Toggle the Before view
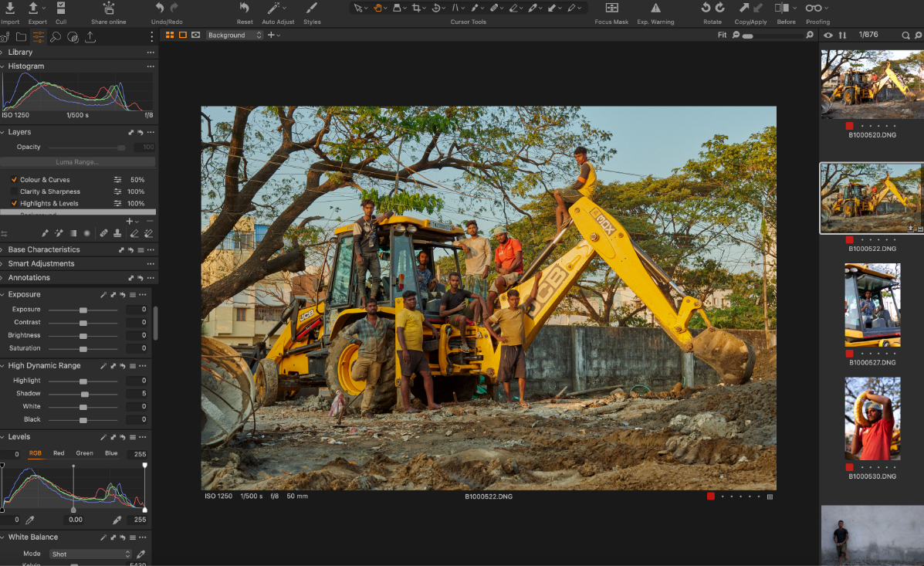Image resolution: width=924 pixels, height=566 pixels. (781, 8)
